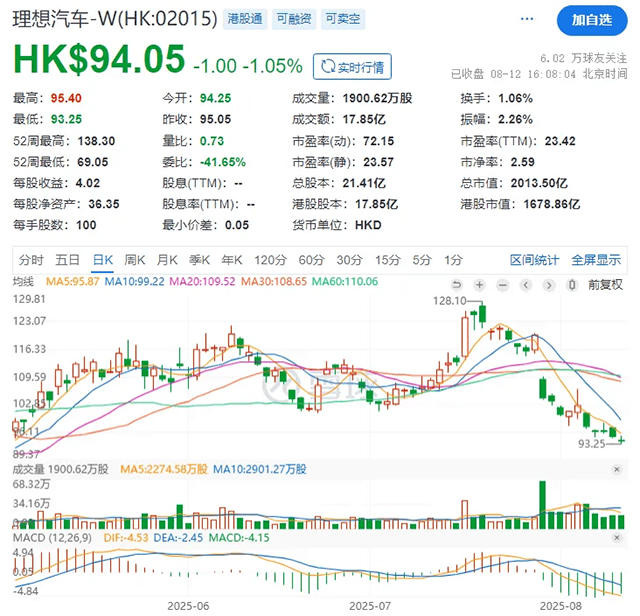Close the volume indicator panel

click(617, 469)
